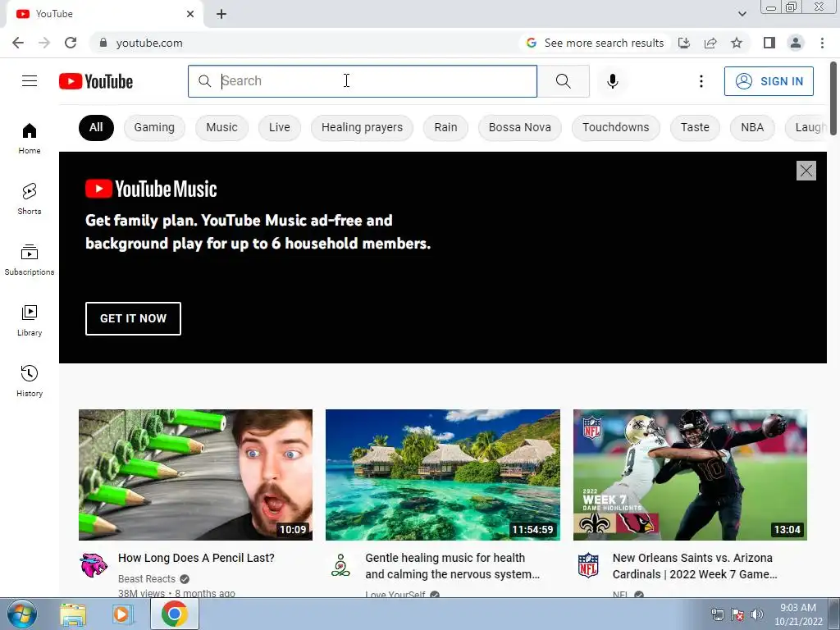Open Library from sidebar
Viewport: 840px width, 630px height.
click(30, 321)
